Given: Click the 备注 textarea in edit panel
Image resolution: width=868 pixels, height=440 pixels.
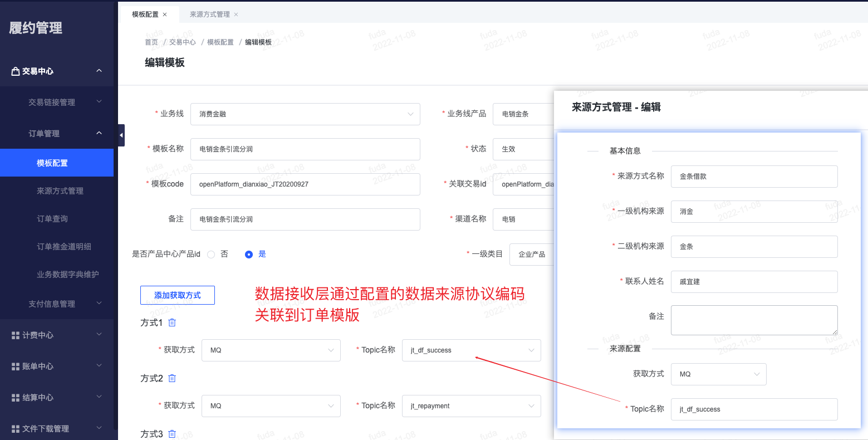Looking at the screenshot, I should point(754,320).
